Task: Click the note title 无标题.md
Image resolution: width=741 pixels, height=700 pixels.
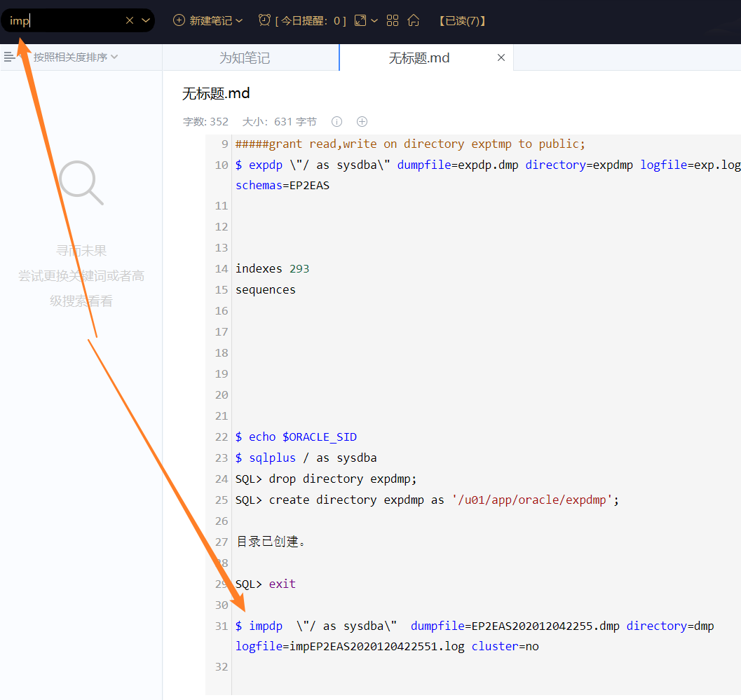Action: 216,93
